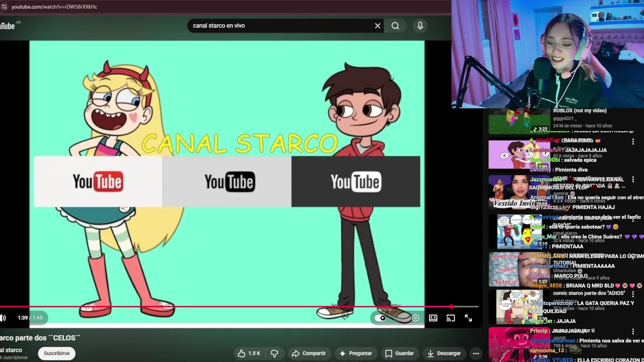
Task: Click the red playhead on progress bar
Action: [451, 307]
